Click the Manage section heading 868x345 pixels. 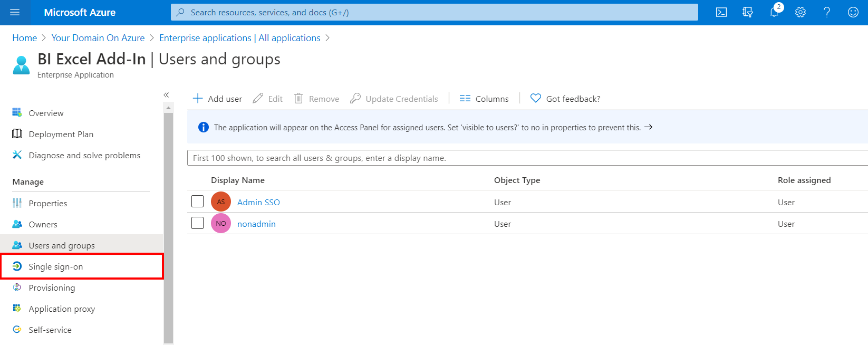28,181
